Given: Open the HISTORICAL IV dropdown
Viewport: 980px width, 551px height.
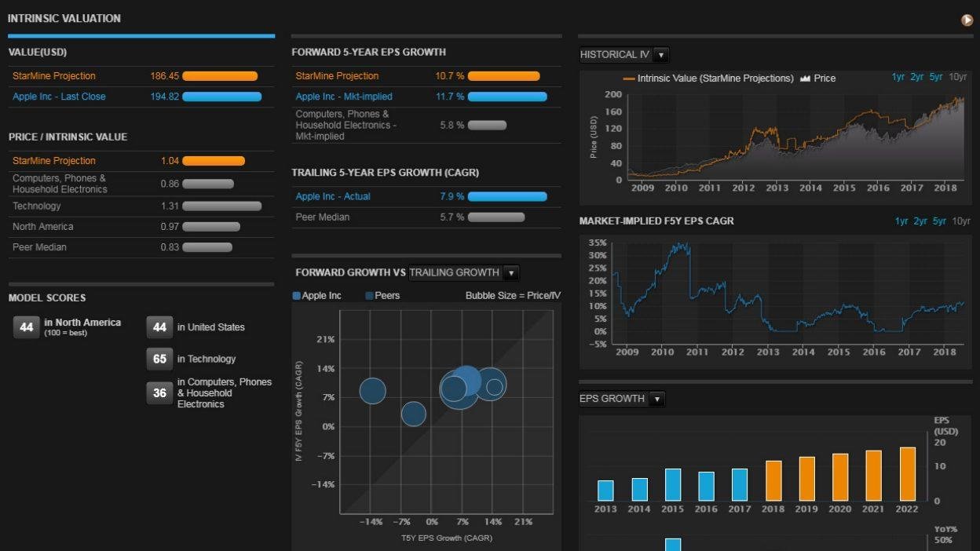Looking at the screenshot, I should [624, 55].
